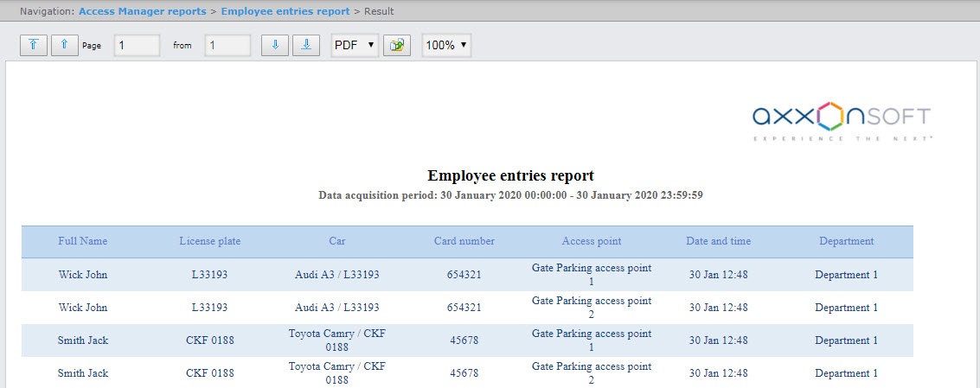980x388 pixels.
Task: Click the current page number field
Action: (137, 45)
